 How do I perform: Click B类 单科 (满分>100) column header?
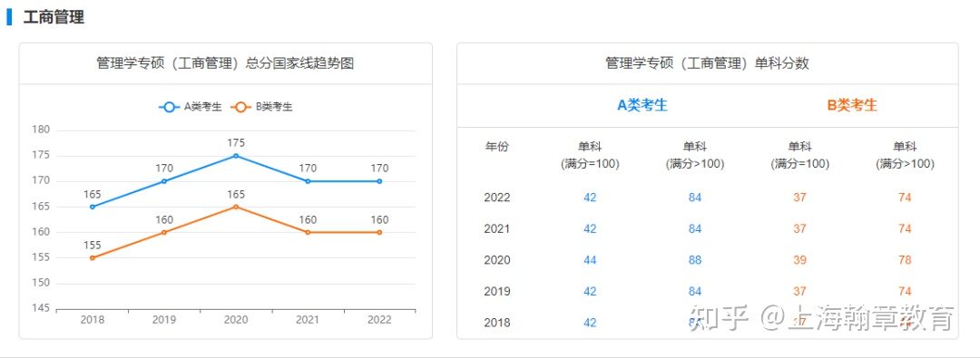tap(905, 156)
